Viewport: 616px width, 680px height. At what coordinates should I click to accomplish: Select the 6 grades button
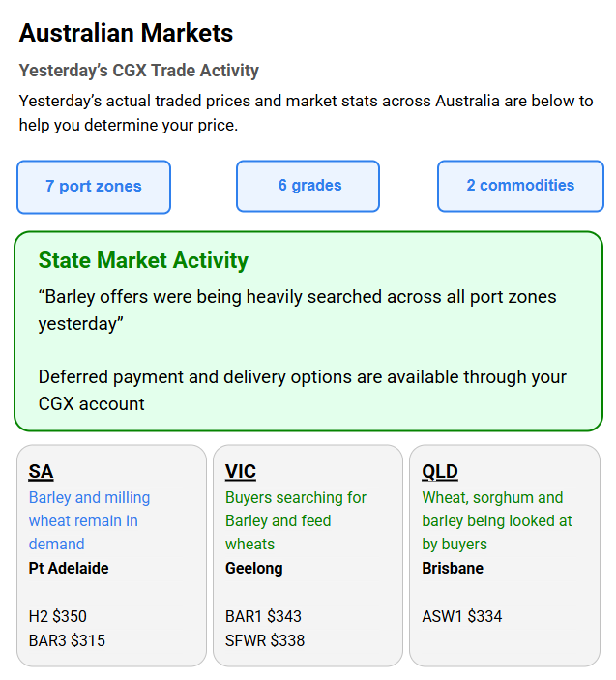click(x=308, y=186)
